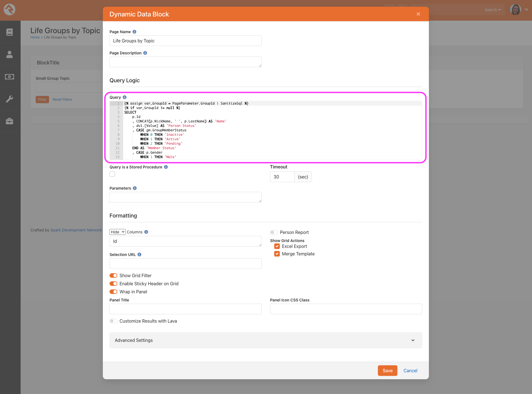532x394 pixels.
Task: Click the Rock logo icon in header
Action: pos(9,9)
